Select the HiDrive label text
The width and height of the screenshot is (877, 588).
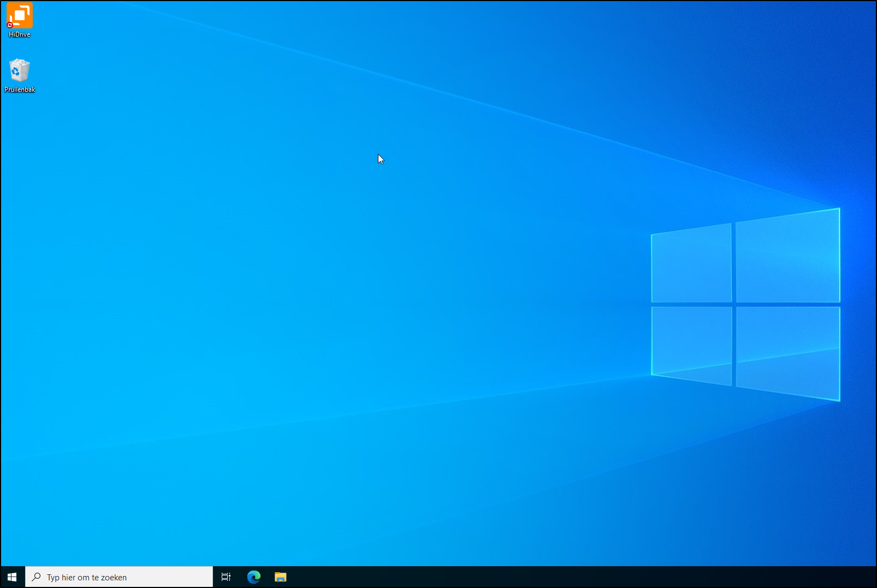(x=19, y=34)
